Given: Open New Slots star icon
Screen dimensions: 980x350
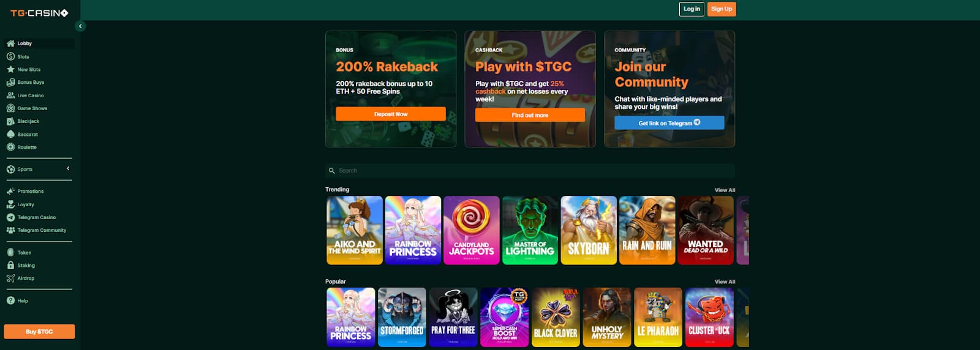Looking at the screenshot, I should click(x=10, y=69).
